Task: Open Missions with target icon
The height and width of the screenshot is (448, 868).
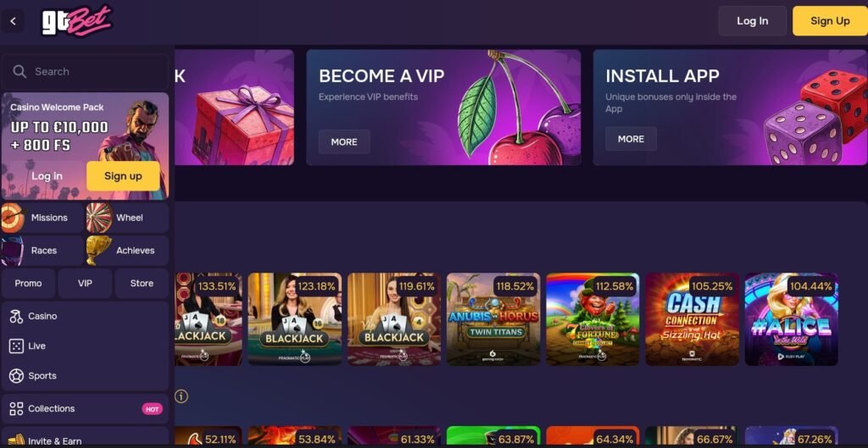Action: [42, 218]
